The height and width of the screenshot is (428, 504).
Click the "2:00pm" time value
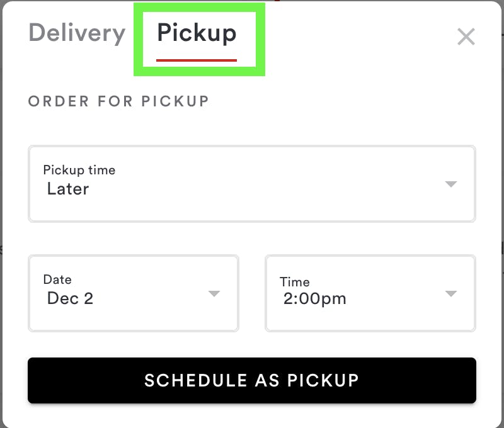coord(314,298)
